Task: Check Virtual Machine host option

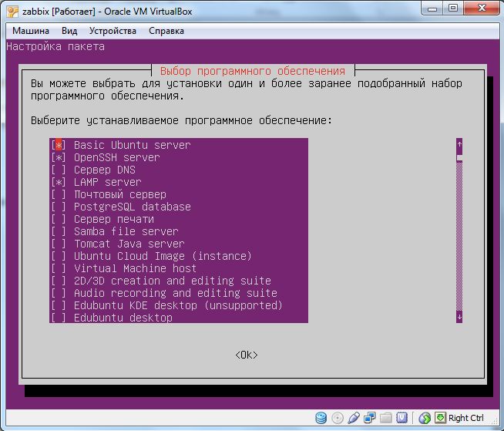Action: (59, 268)
